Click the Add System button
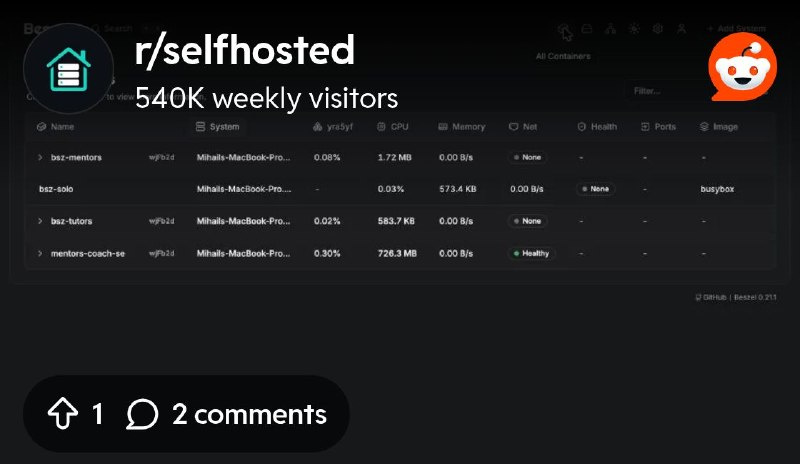Screen dimensions: 800x464 pyautogui.click(x=736, y=29)
